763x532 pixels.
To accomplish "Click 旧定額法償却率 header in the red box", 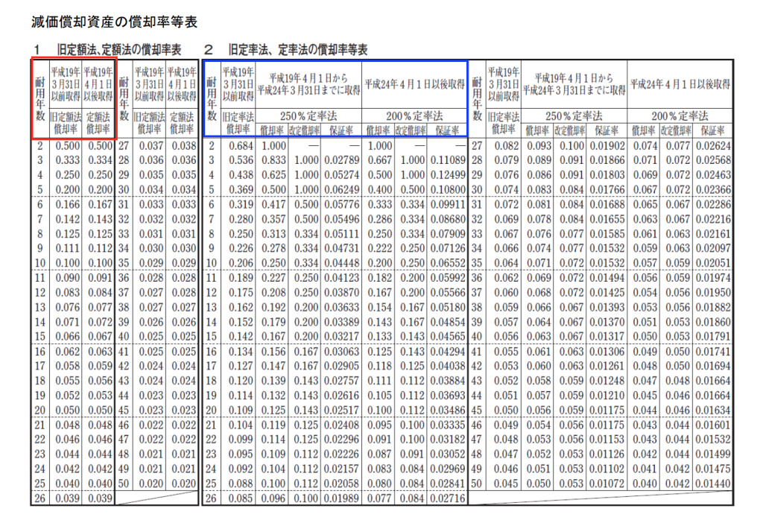I will click(x=66, y=122).
